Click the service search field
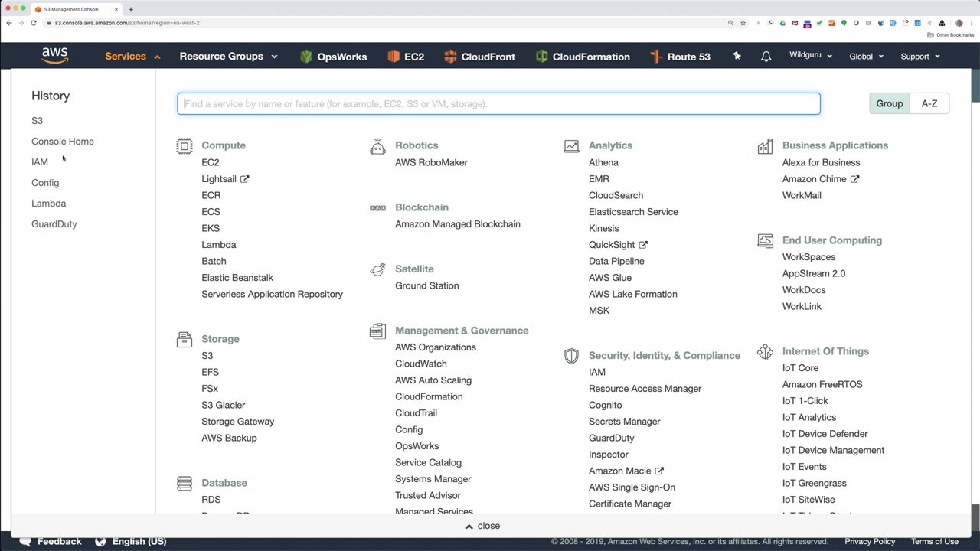The image size is (980, 551). pyautogui.click(x=498, y=103)
